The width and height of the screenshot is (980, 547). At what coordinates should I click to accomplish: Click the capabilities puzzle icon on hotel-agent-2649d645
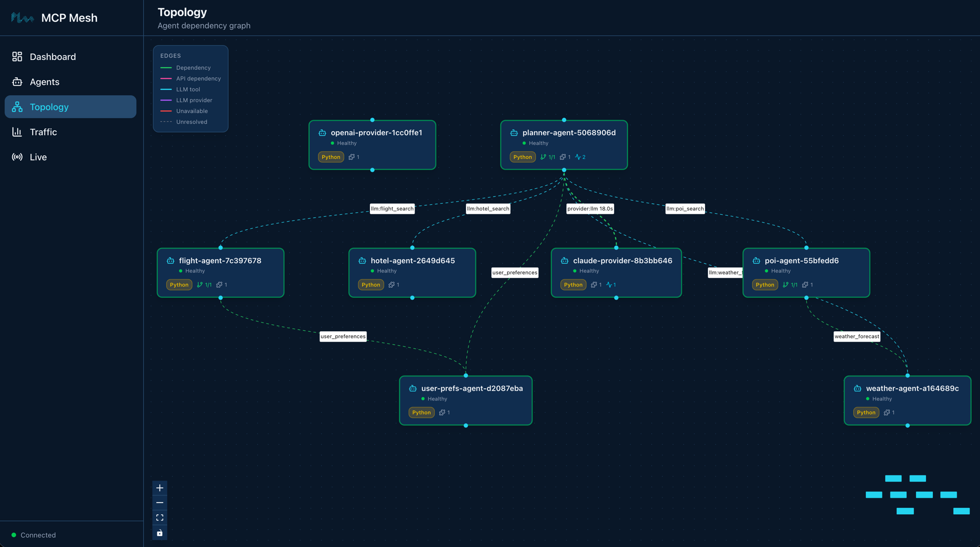[392, 284]
